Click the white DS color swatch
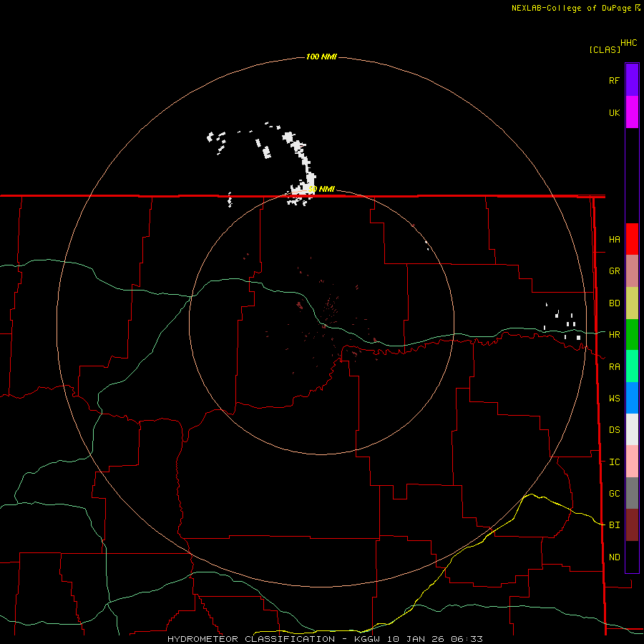The width and height of the screenshot is (644, 644). point(632,429)
